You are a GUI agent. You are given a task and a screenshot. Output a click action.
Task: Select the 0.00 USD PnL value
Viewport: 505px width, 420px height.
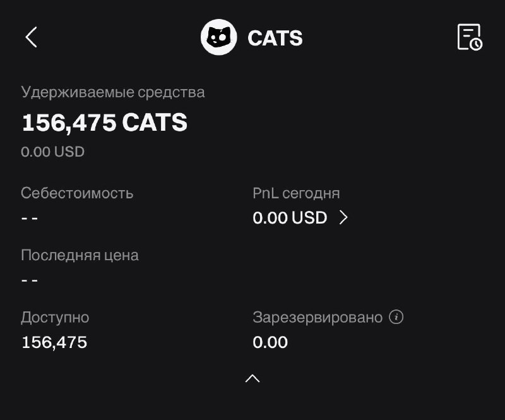[x=290, y=217]
